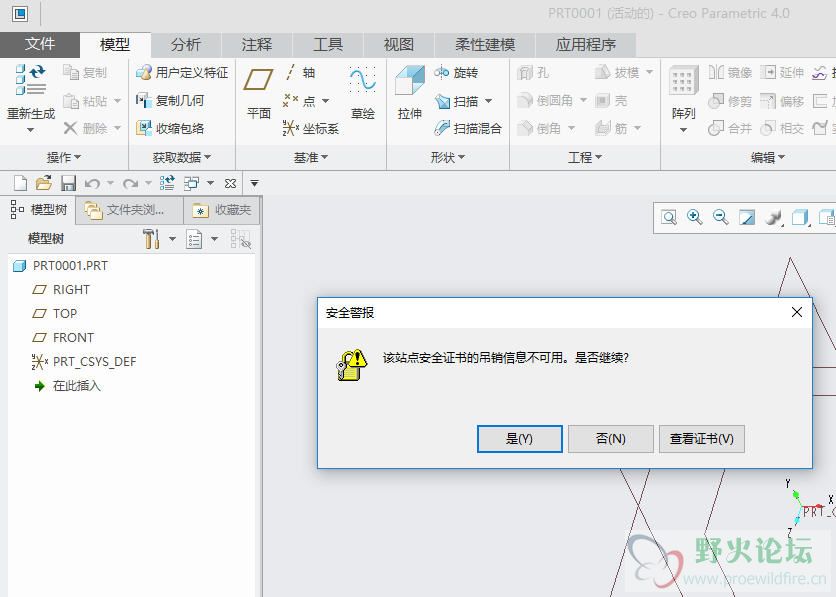Switch to Tools (工具) tab
The image size is (836, 597).
pyautogui.click(x=327, y=45)
